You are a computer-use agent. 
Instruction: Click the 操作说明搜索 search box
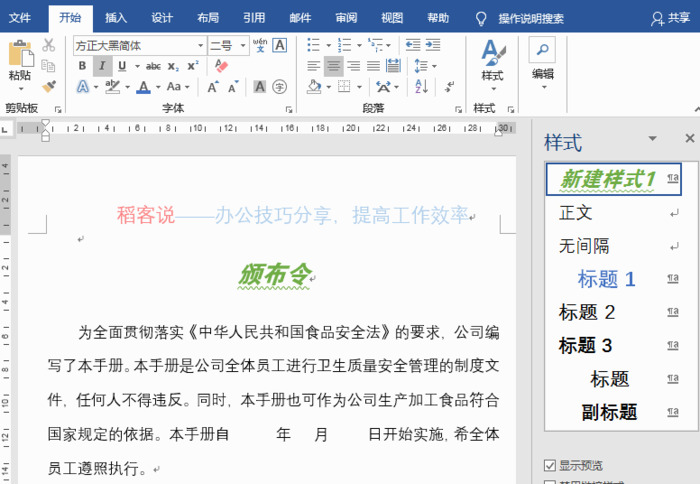coord(531,18)
